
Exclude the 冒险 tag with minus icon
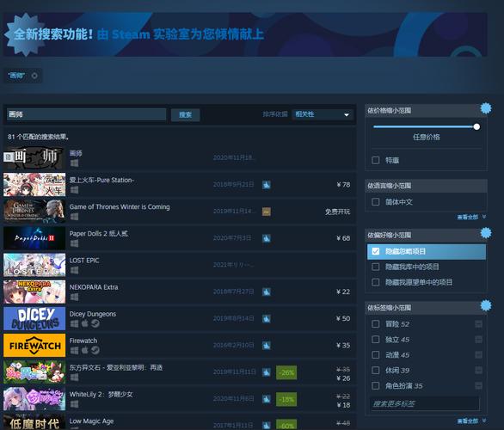(x=478, y=324)
